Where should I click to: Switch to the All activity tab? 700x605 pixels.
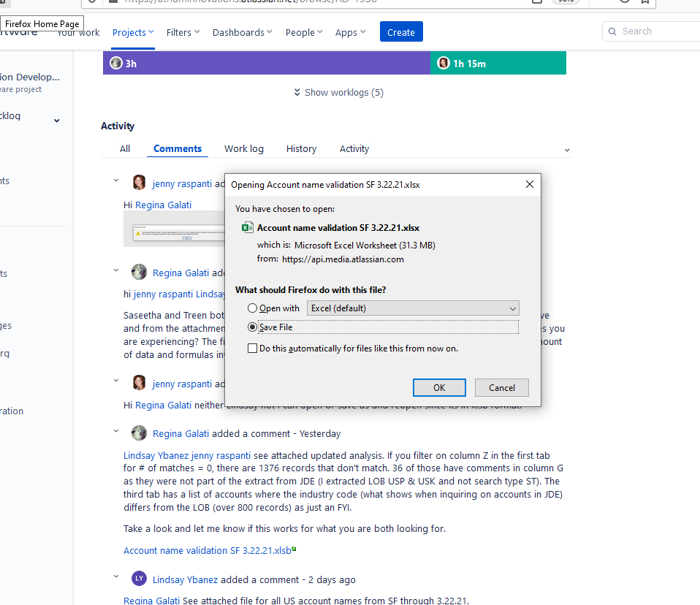(125, 148)
